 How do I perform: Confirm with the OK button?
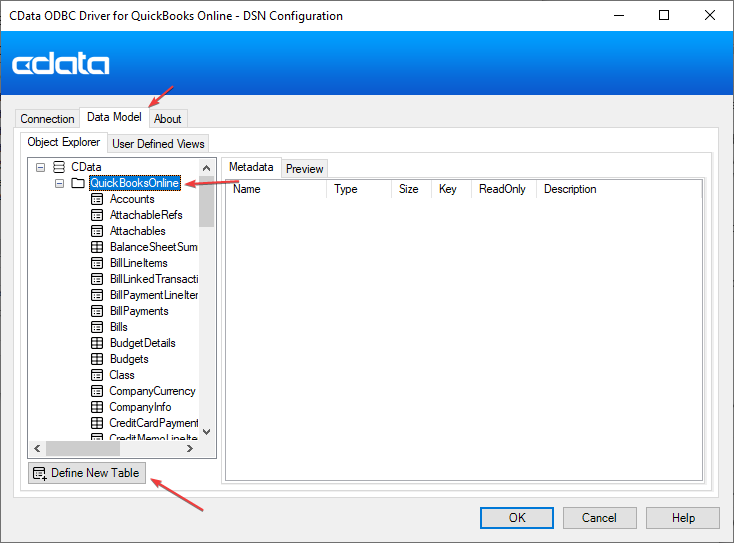click(x=517, y=518)
